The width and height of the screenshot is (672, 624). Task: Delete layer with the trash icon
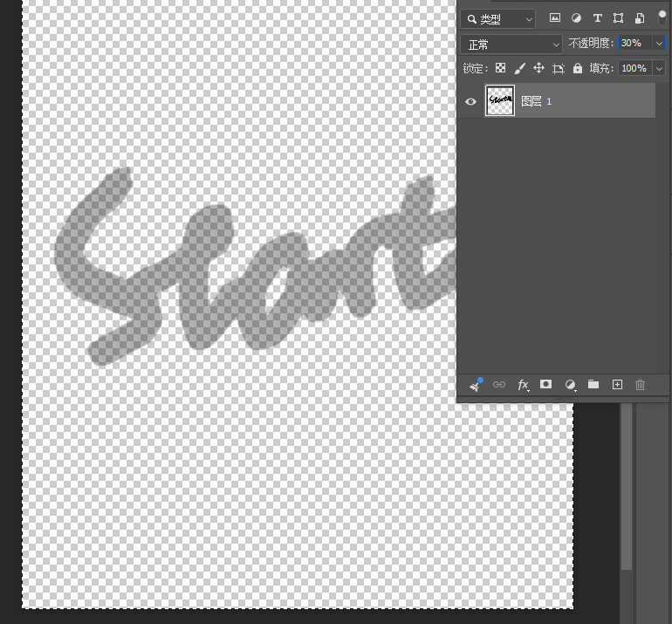click(640, 385)
